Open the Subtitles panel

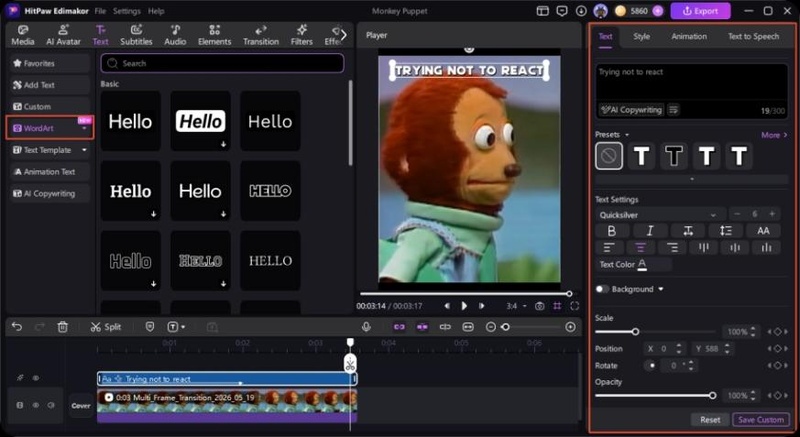pyautogui.click(x=136, y=35)
